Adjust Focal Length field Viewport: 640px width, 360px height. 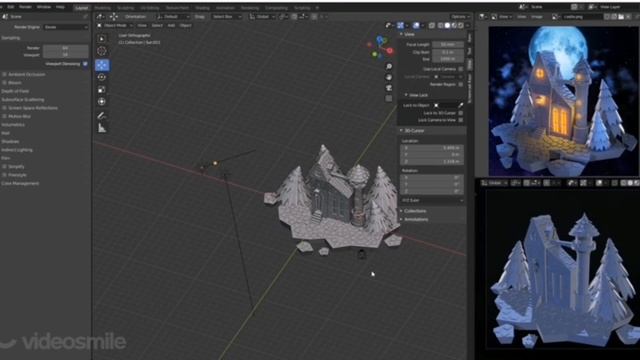[x=448, y=44]
